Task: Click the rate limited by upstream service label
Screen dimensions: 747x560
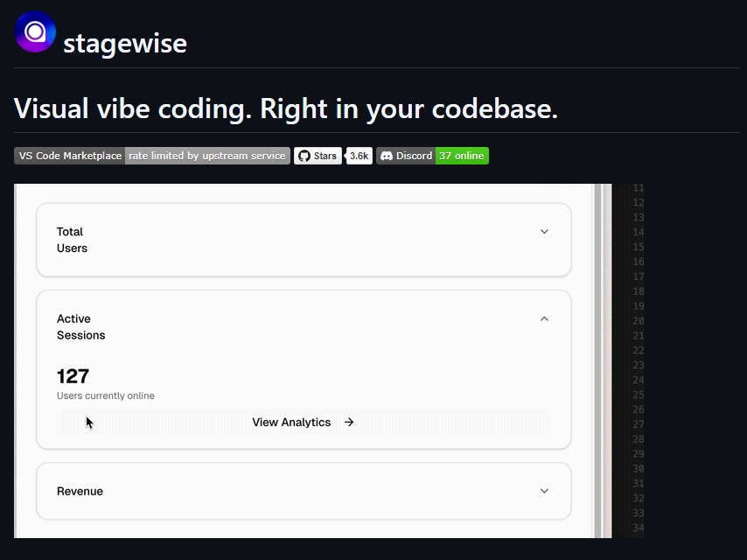Action: pyautogui.click(x=207, y=156)
